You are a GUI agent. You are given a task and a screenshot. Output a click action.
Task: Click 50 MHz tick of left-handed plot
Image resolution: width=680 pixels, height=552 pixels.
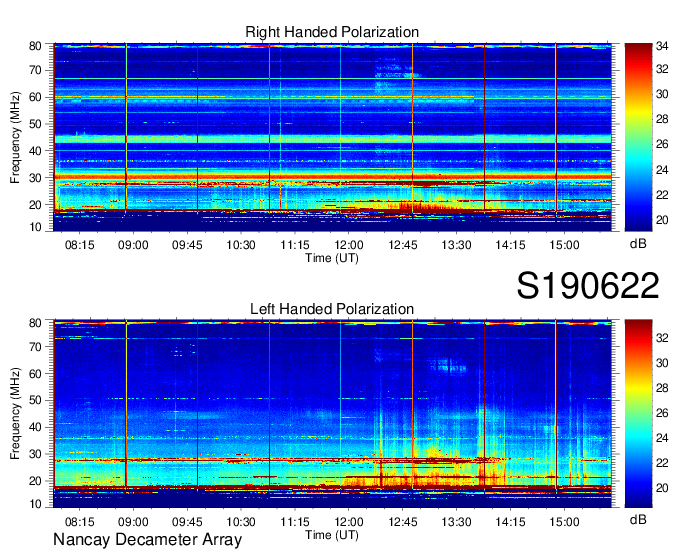(35, 400)
